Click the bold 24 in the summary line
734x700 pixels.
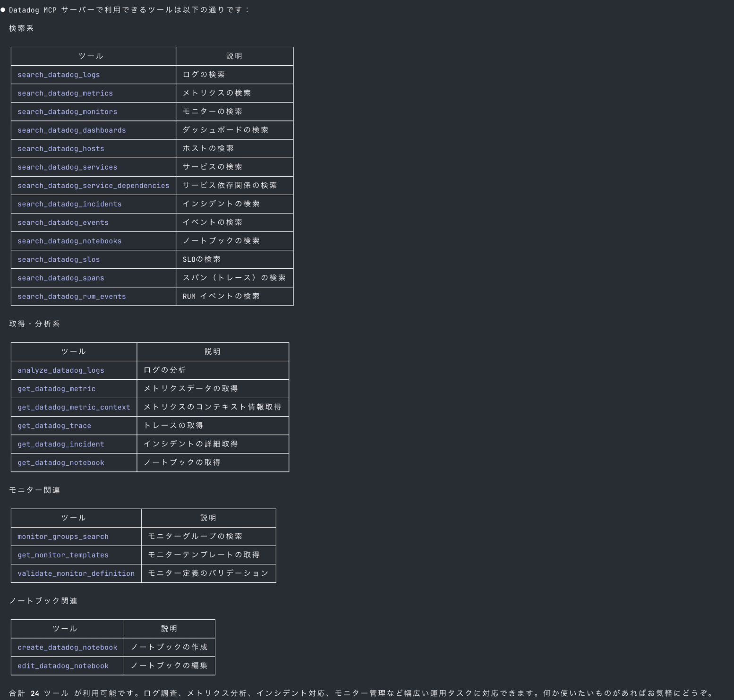click(x=35, y=693)
